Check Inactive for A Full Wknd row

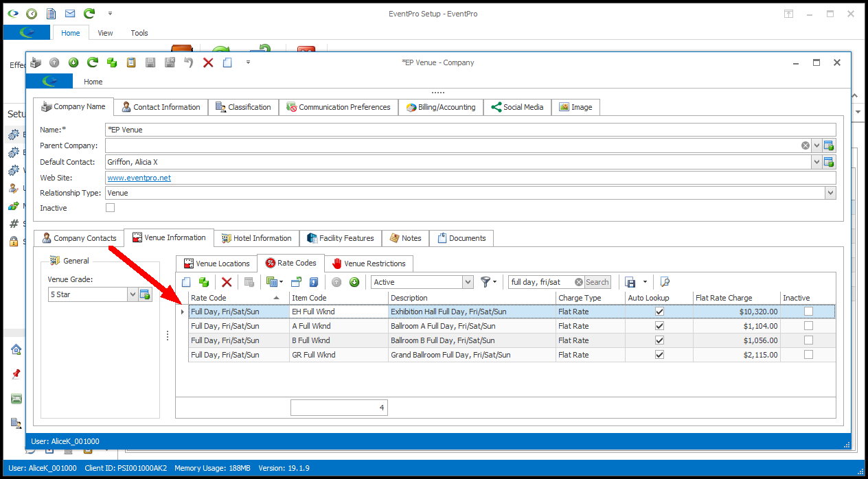808,326
